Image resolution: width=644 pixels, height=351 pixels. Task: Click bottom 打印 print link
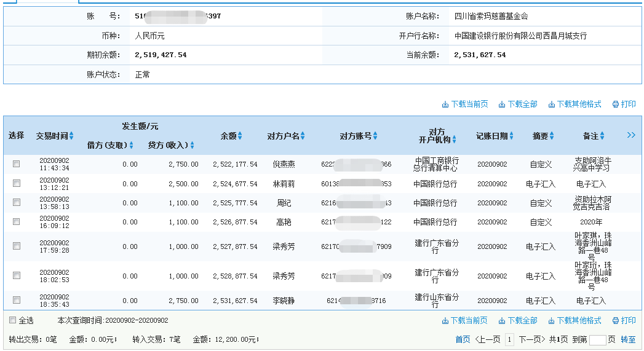click(624, 321)
